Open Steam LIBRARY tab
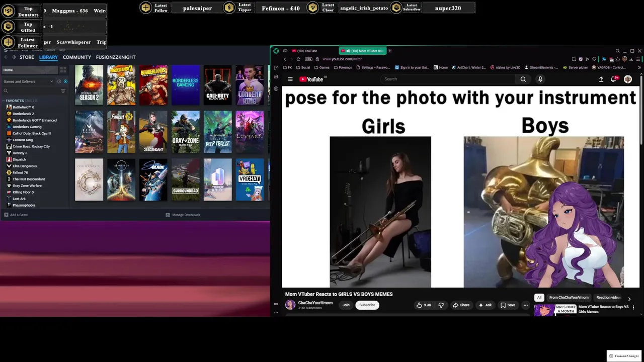 (x=48, y=57)
